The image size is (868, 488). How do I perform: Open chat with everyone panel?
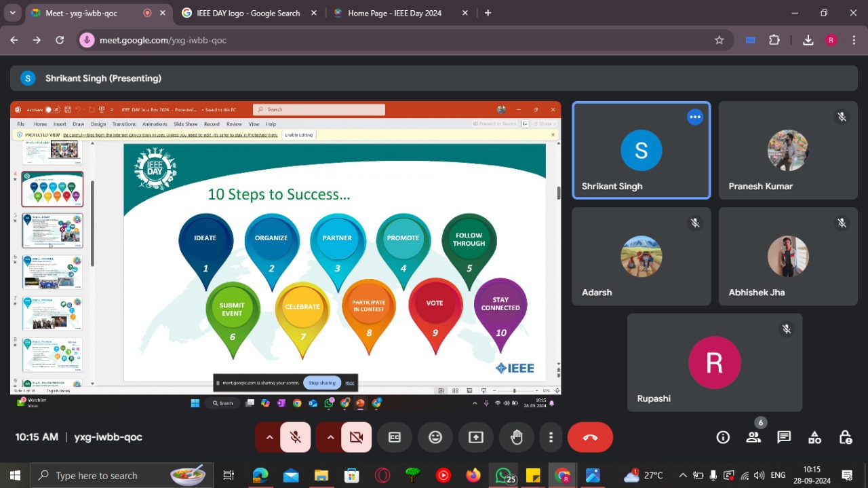click(784, 437)
